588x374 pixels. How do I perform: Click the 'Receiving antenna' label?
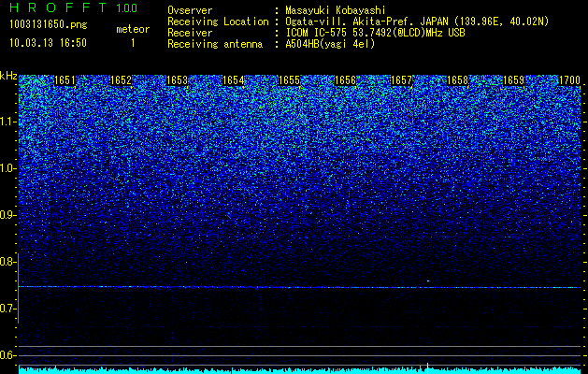click(215, 44)
